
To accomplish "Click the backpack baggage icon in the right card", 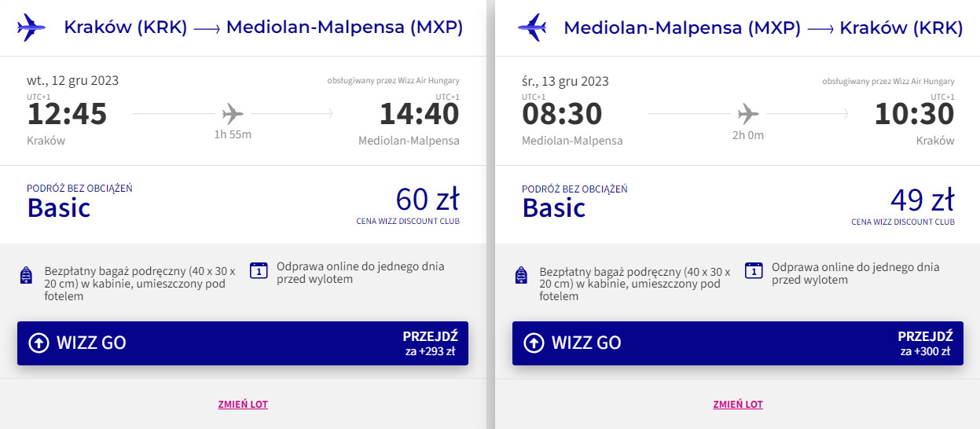I will [520, 276].
